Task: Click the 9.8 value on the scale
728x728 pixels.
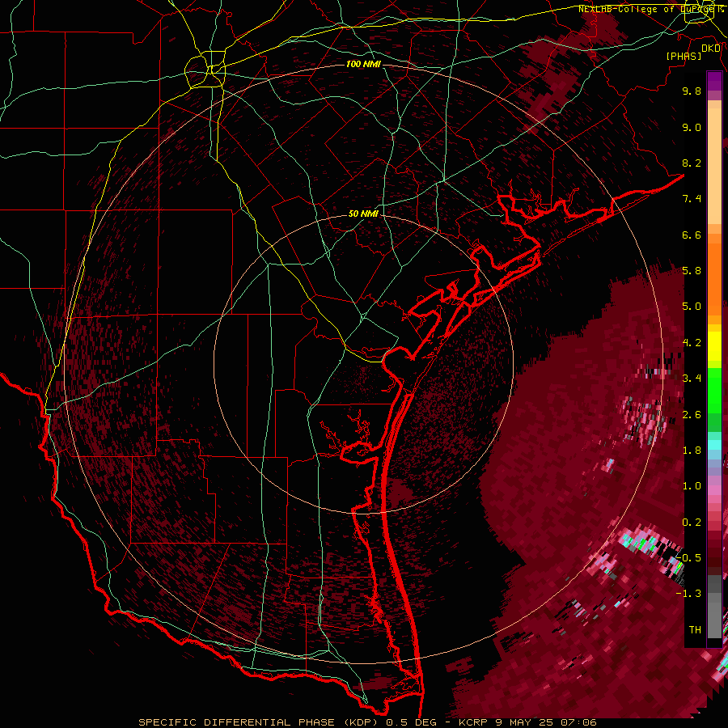Action: [692, 91]
